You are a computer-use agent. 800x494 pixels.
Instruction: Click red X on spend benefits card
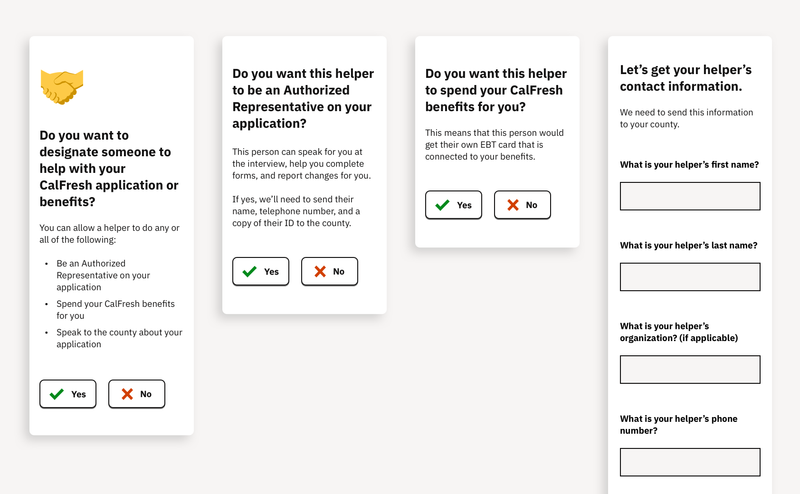513,205
